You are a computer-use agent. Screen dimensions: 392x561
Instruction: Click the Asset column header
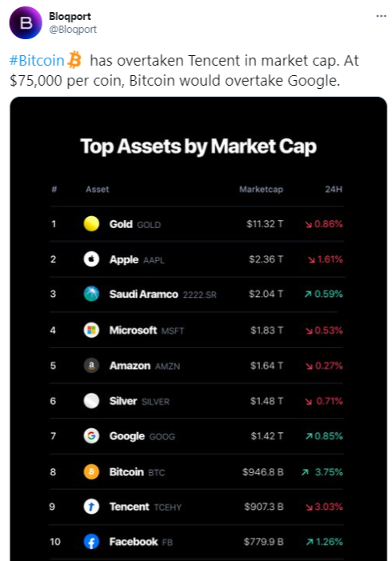point(98,189)
